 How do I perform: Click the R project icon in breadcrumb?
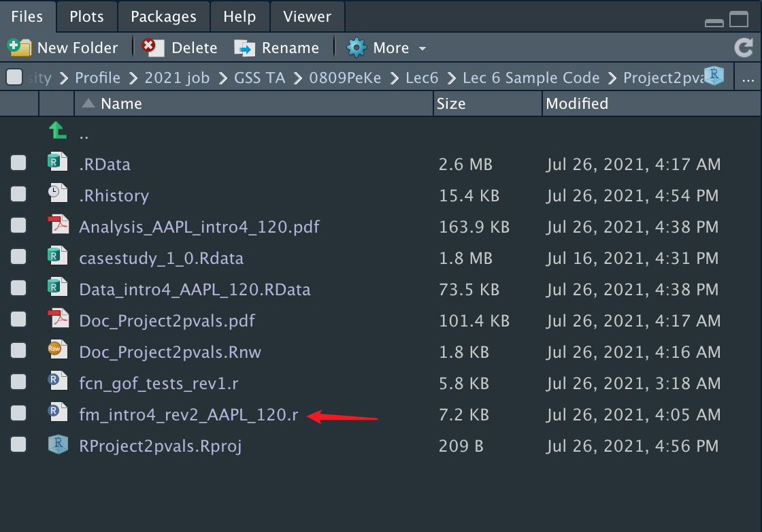(714, 76)
